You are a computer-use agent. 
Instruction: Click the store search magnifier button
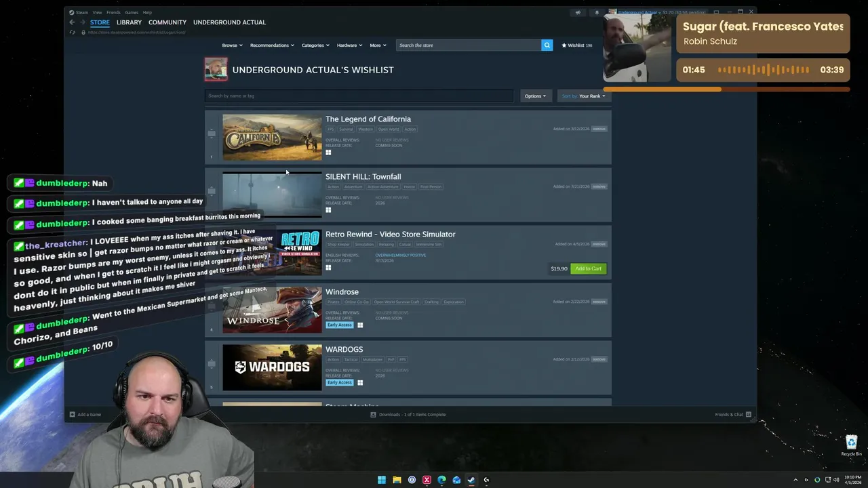(547, 45)
